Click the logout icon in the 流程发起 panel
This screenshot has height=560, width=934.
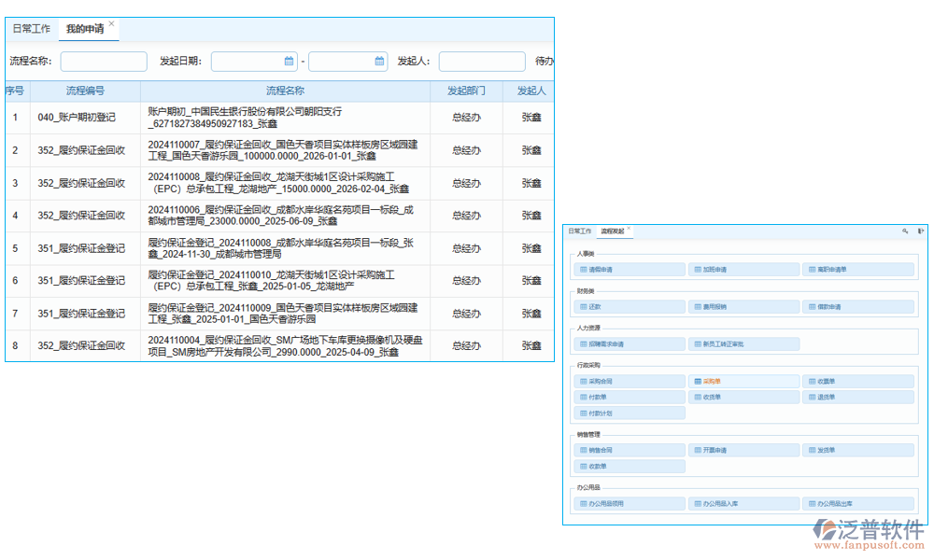click(921, 231)
